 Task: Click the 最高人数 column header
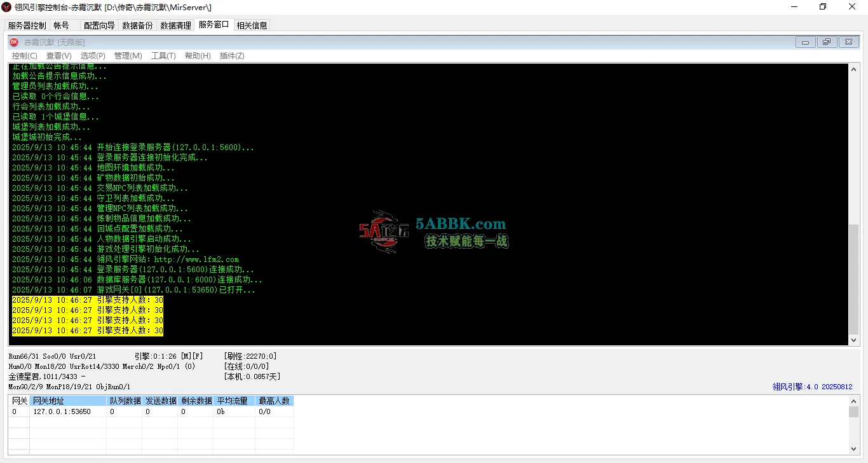point(274,401)
